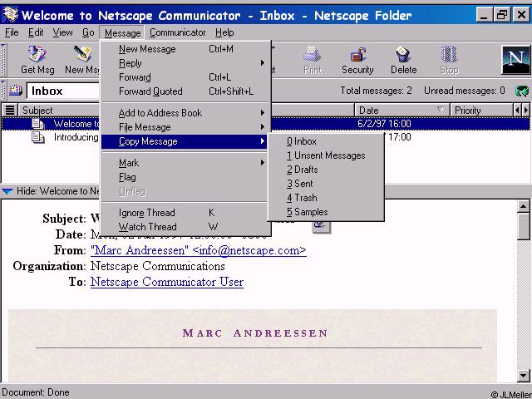Click the Netscape N logo
532x399 pixels.
click(515, 60)
